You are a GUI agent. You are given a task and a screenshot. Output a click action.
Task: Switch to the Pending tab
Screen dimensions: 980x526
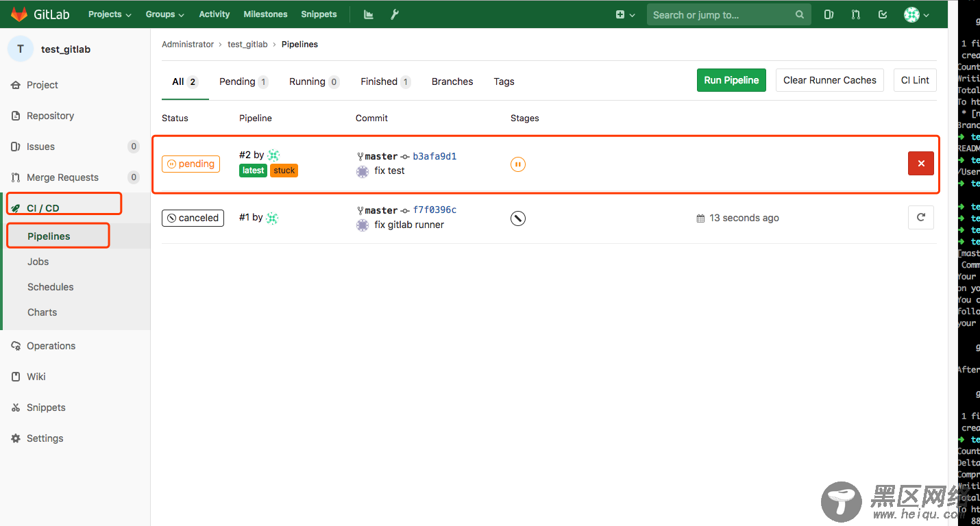[243, 82]
